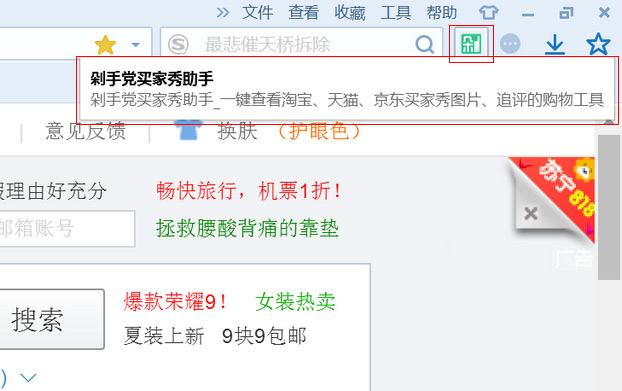The height and width of the screenshot is (391, 622).
Task: Open the 收藏 menu
Action: [349, 13]
